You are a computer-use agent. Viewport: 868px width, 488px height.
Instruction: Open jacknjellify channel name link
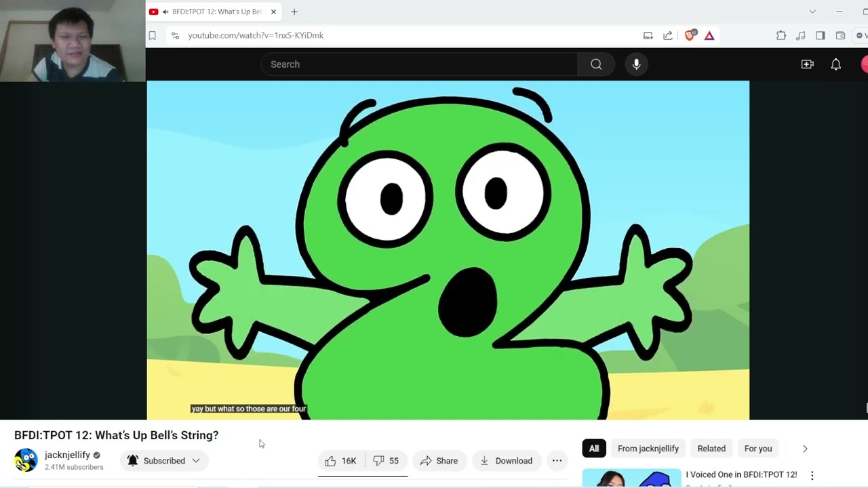pos(67,455)
